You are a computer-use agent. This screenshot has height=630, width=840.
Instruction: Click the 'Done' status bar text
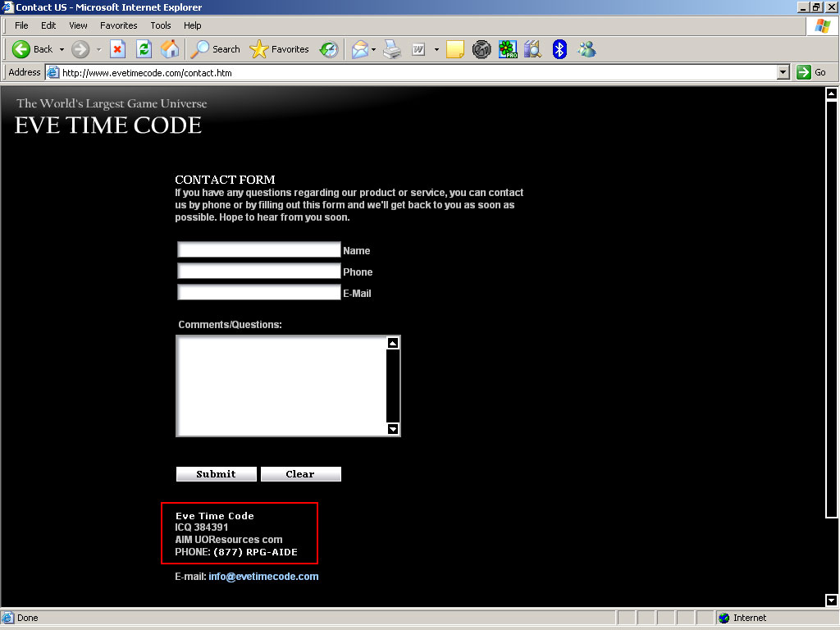point(27,618)
